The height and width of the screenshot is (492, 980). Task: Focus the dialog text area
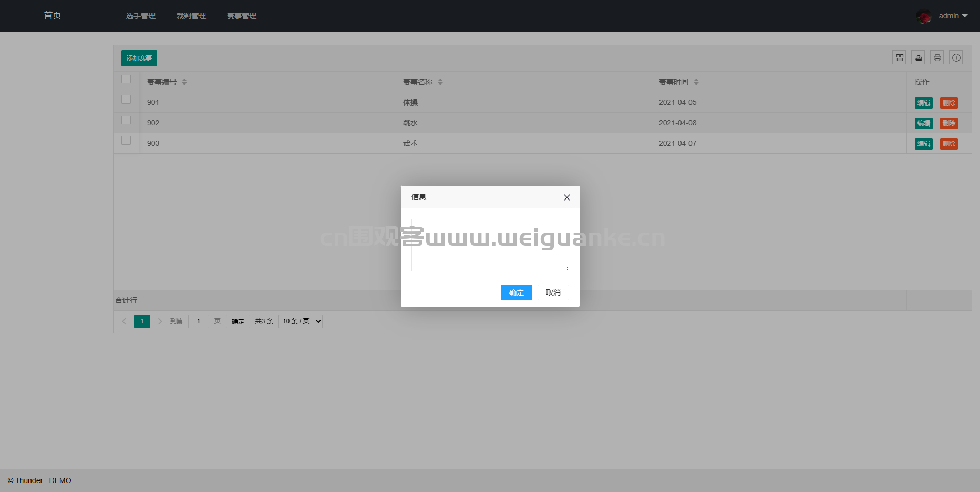[x=490, y=245]
